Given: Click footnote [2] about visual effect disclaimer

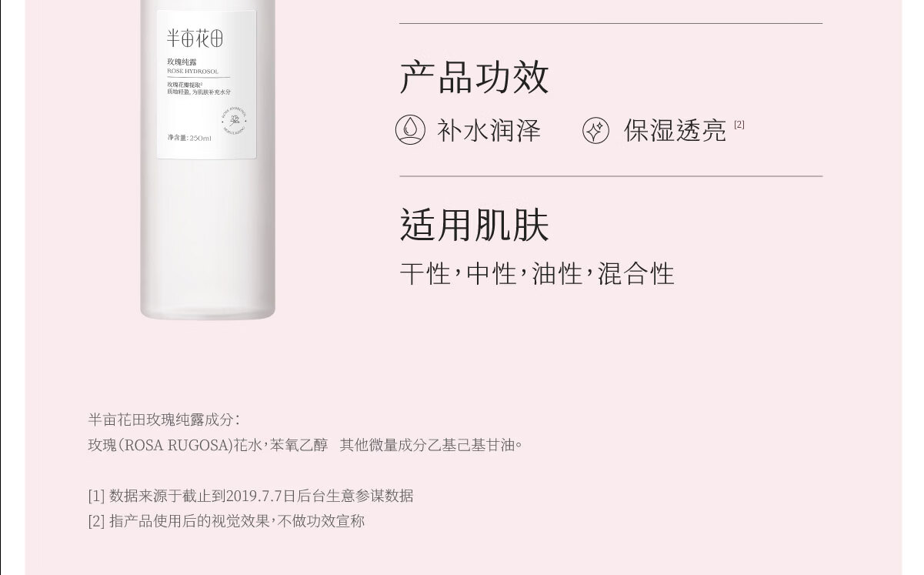Looking at the screenshot, I should (x=226, y=521).
